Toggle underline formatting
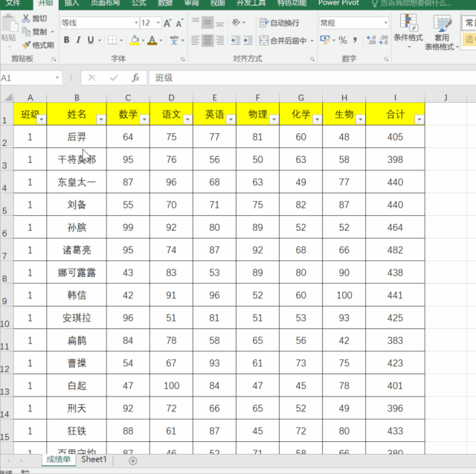This screenshot has width=476, height=474. click(x=91, y=40)
